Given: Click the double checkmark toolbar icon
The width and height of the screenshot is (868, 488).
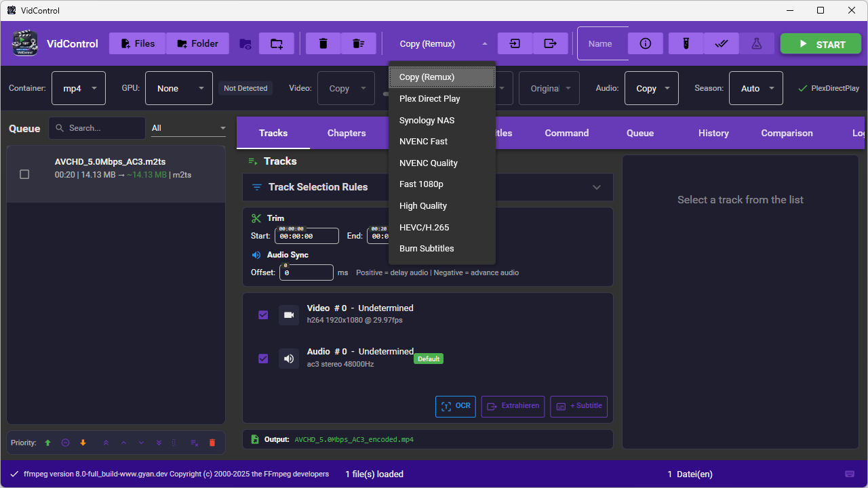Looking at the screenshot, I should (x=722, y=43).
